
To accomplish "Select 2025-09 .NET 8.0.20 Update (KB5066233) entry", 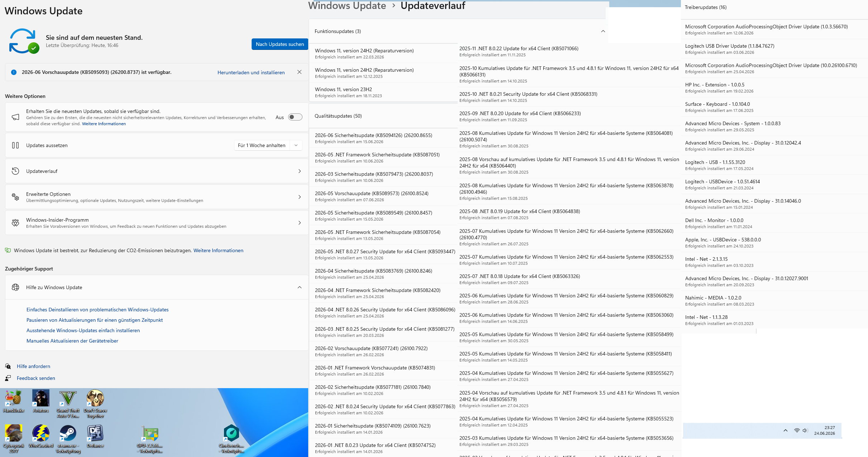I will click(x=569, y=116).
